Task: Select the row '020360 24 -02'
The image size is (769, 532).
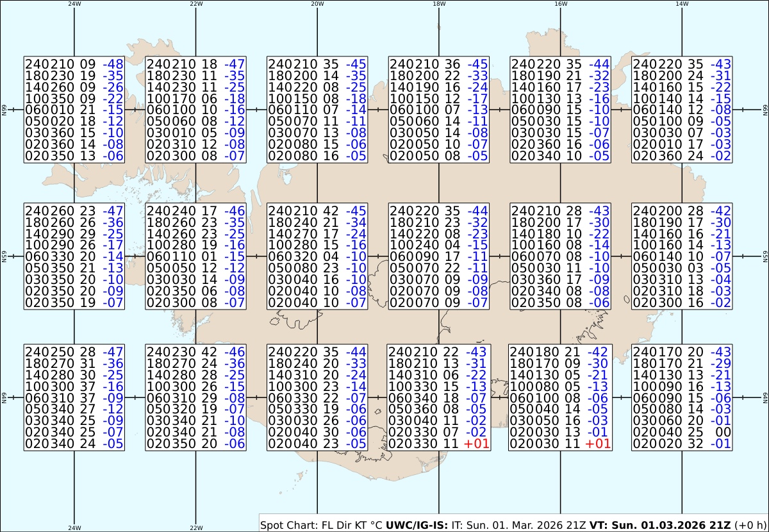Action: point(682,156)
